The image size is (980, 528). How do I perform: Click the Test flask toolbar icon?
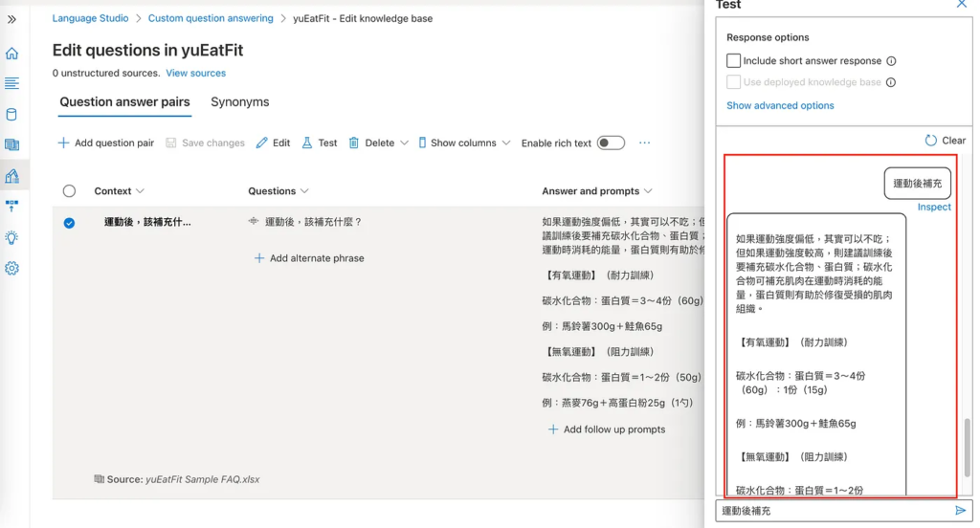pos(320,143)
